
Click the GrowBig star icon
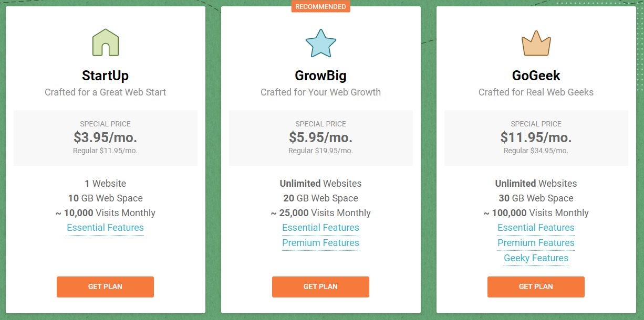[320, 43]
